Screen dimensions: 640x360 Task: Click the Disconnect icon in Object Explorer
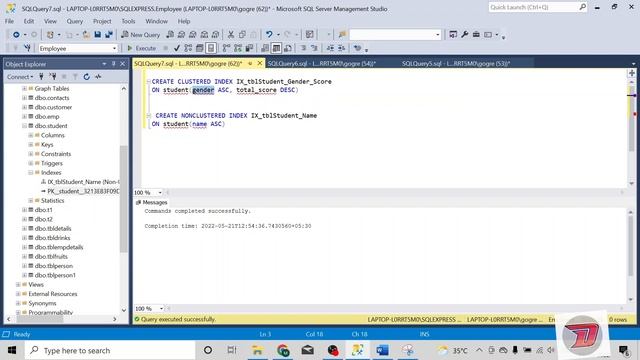[x=53, y=77]
